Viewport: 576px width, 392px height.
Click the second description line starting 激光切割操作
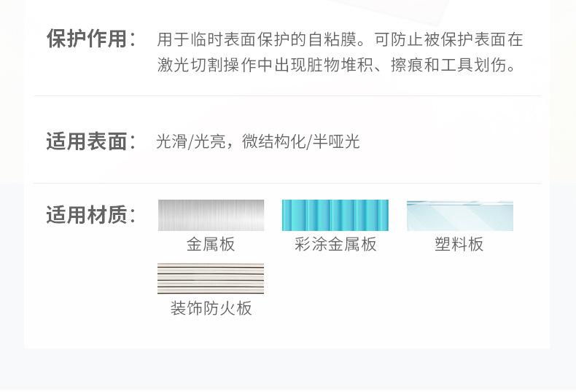click(338, 66)
